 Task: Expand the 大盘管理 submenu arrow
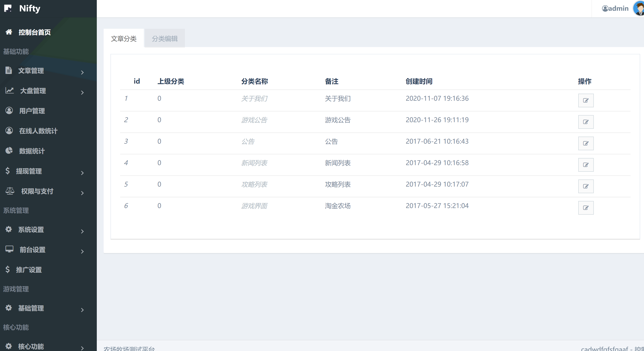pos(82,92)
